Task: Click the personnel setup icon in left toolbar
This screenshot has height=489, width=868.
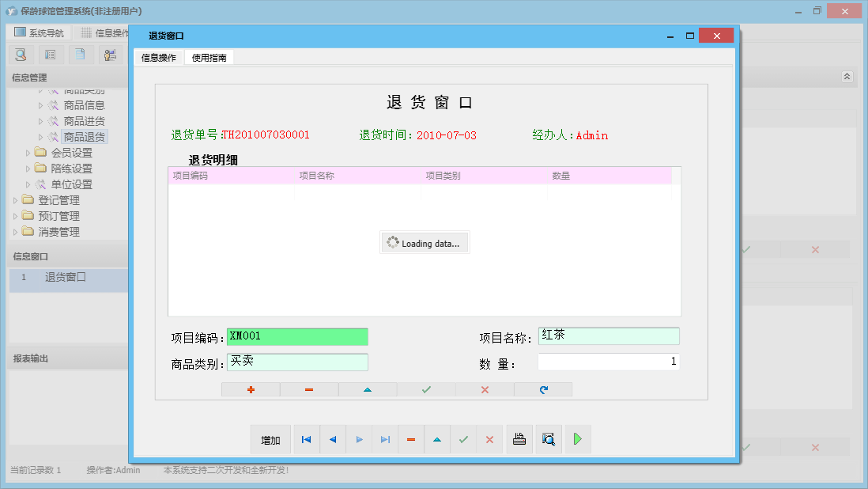Action: pos(109,54)
